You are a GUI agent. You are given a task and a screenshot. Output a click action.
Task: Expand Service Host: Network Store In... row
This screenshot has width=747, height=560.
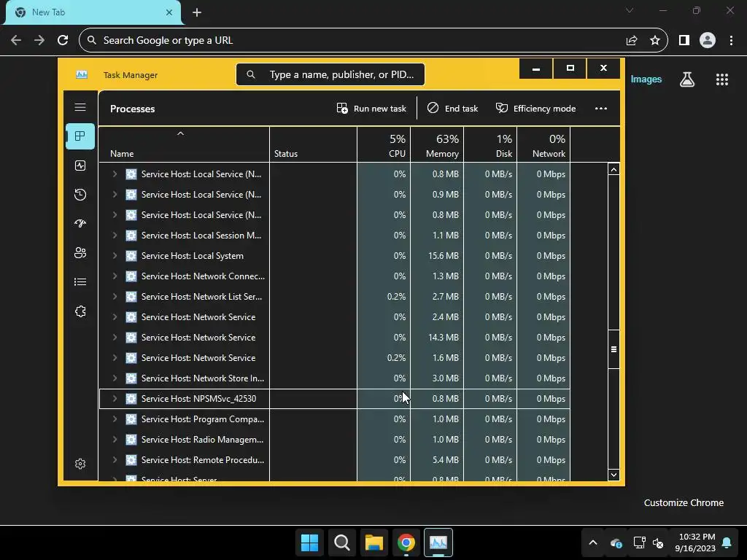click(x=115, y=378)
